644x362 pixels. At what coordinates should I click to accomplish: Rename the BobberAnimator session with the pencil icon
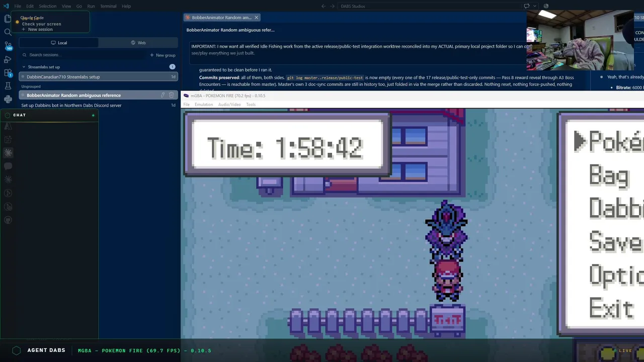(x=163, y=95)
